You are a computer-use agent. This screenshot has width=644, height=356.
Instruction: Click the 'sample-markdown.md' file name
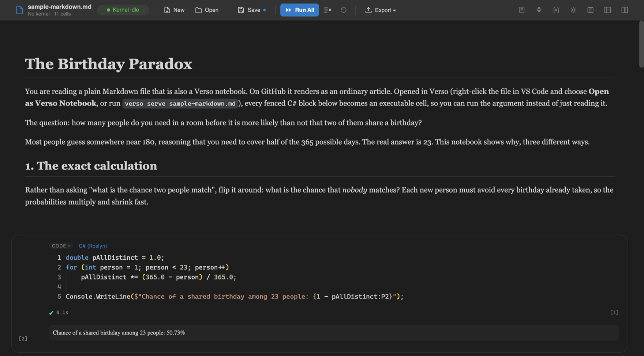[60, 7]
